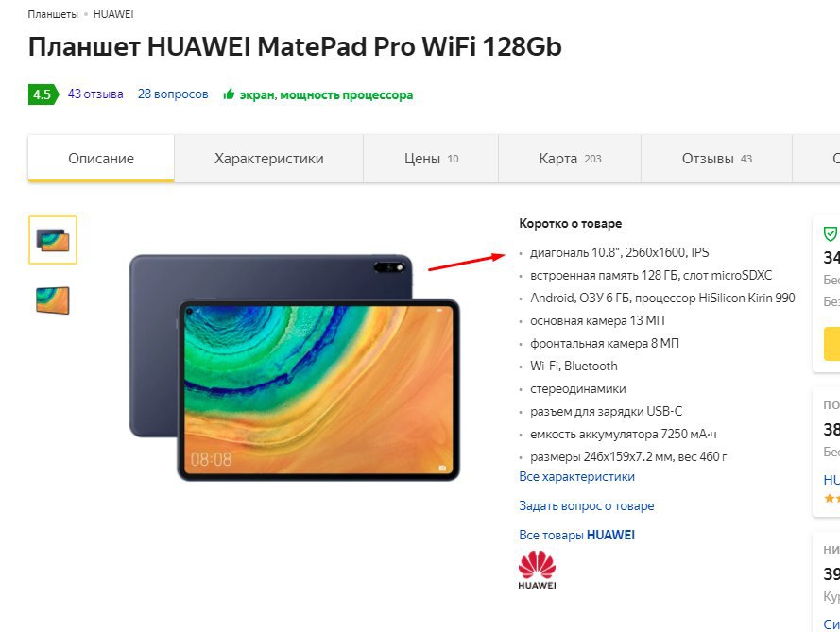Go to Планшеты breadcrumb
The width and height of the screenshot is (840, 632).
point(53,14)
